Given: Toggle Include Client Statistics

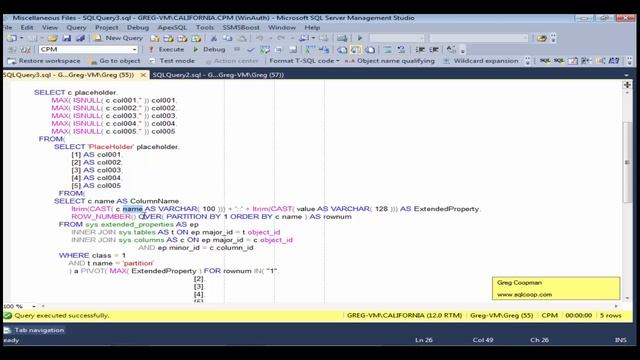Looking at the screenshot, I should pyautogui.click(x=324, y=50).
